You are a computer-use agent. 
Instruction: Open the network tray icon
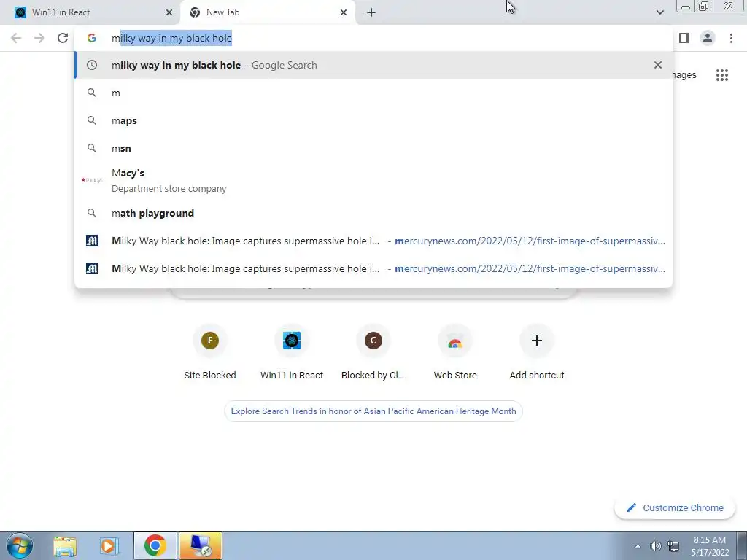[673, 546]
